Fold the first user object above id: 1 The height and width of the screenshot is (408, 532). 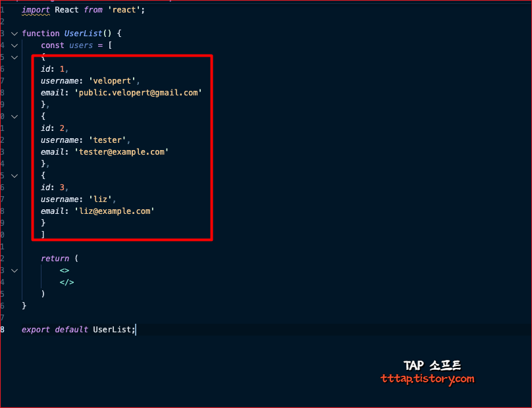point(14,57)
